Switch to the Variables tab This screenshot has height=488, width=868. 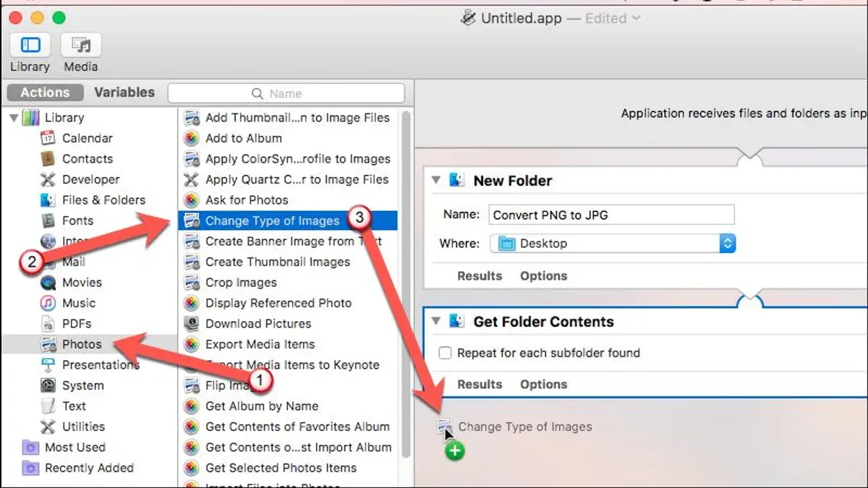[124, 93]
